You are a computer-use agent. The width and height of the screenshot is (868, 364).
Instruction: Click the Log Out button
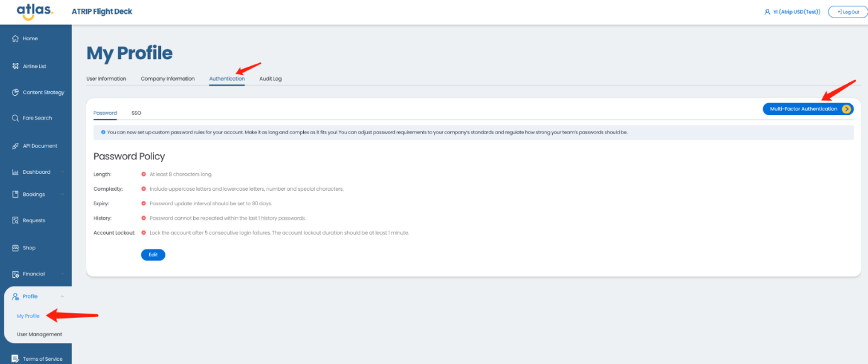tap(848, 12)
